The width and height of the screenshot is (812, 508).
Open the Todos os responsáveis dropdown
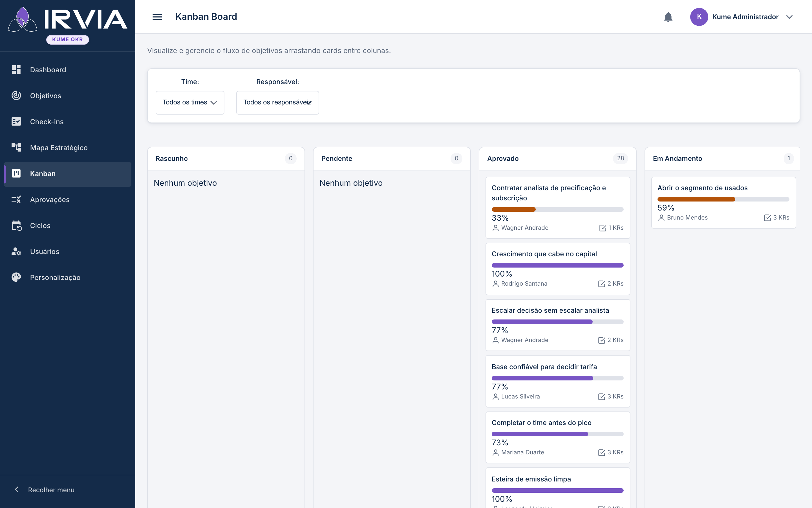(277, 102)
